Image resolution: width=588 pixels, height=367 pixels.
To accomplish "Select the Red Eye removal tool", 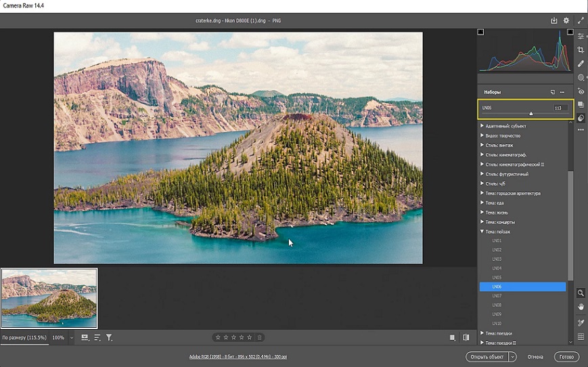I will click(x=581, y=91).
